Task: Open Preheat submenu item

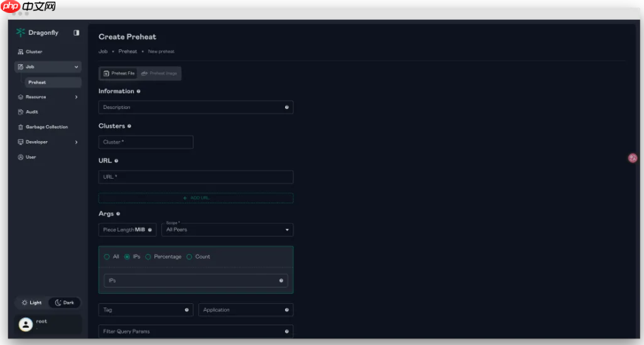Action: [53, 83]
